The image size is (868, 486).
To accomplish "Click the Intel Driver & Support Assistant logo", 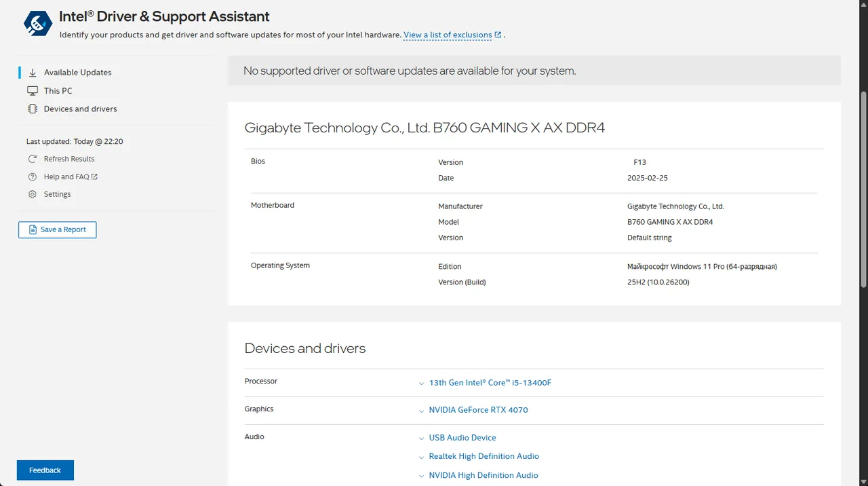I will pyautogui.click(x=38, y=24).
